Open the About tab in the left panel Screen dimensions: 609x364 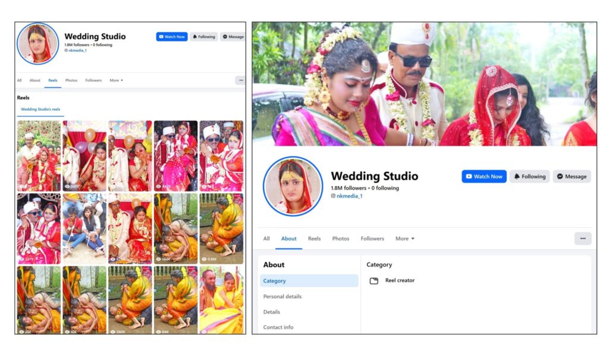(35, 80)
